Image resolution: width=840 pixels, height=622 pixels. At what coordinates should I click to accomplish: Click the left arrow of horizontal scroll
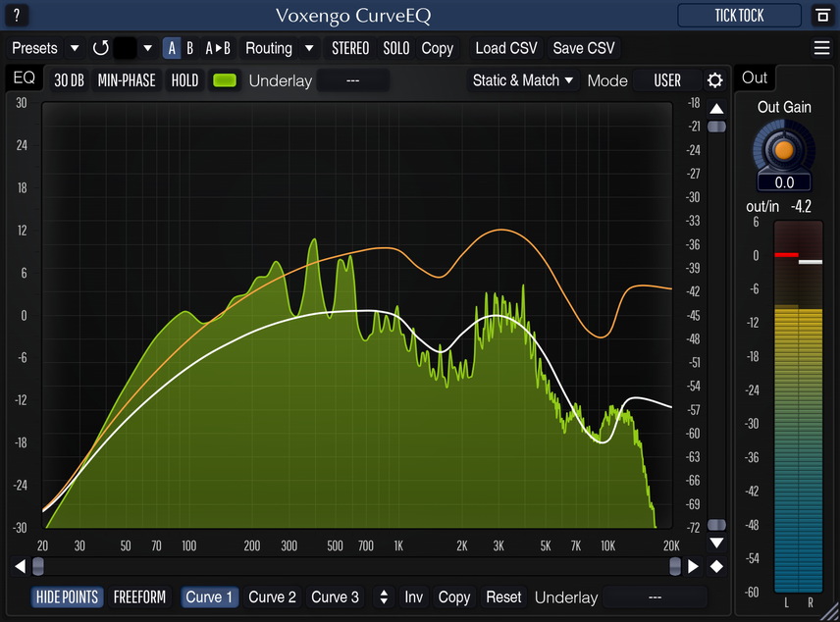(x=20, y=566)
